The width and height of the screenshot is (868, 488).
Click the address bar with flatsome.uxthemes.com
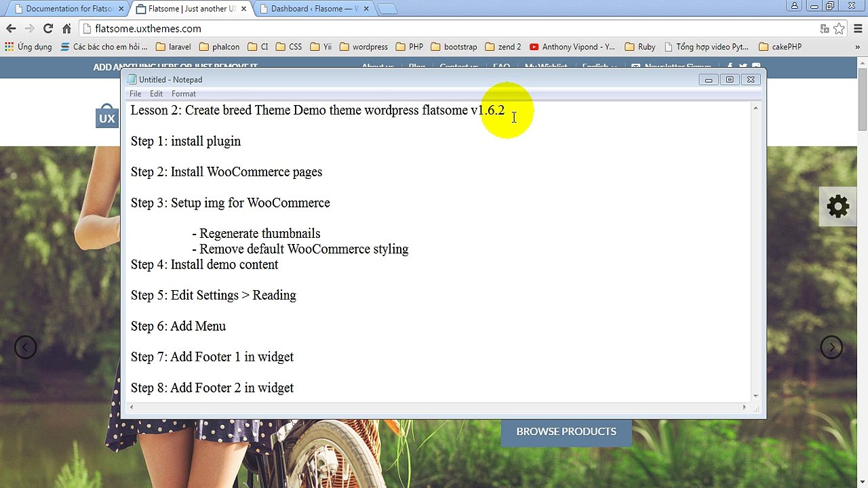tap(448, 28)
